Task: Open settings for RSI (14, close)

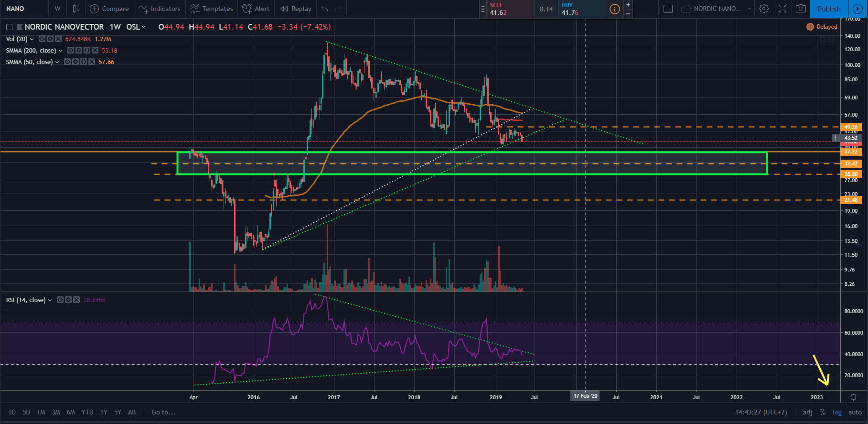Action: pos(68,300)
